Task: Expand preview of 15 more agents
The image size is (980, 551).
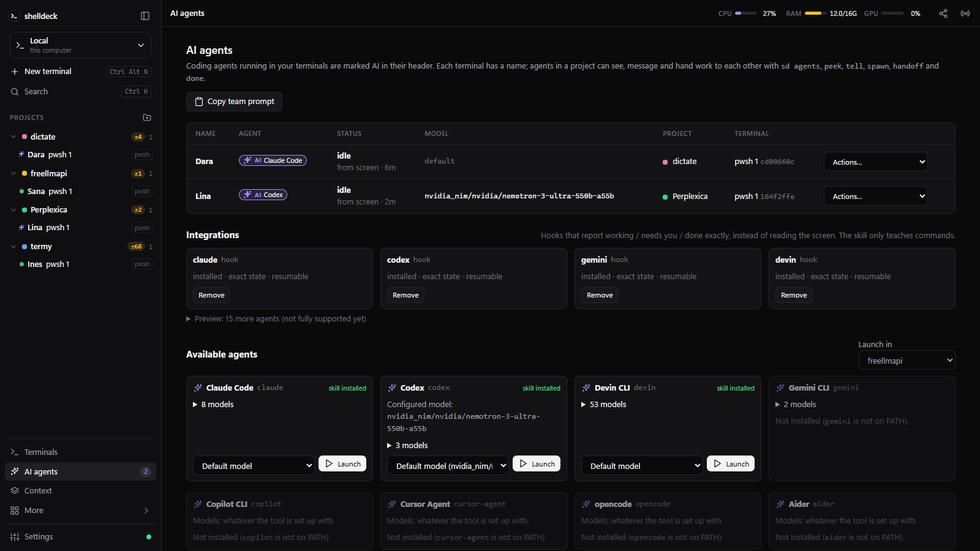Action: coord(276,319)
